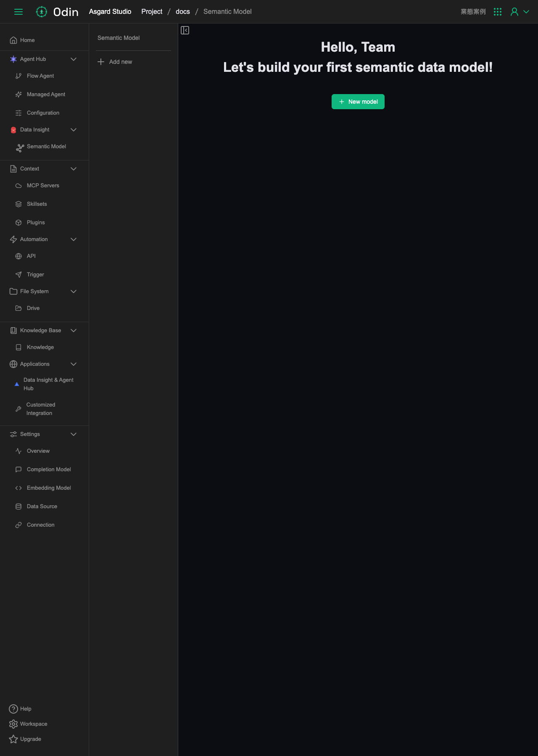538x756 pixels.
Task: Collapse the Settings section chevron
Action: point(74,434)
